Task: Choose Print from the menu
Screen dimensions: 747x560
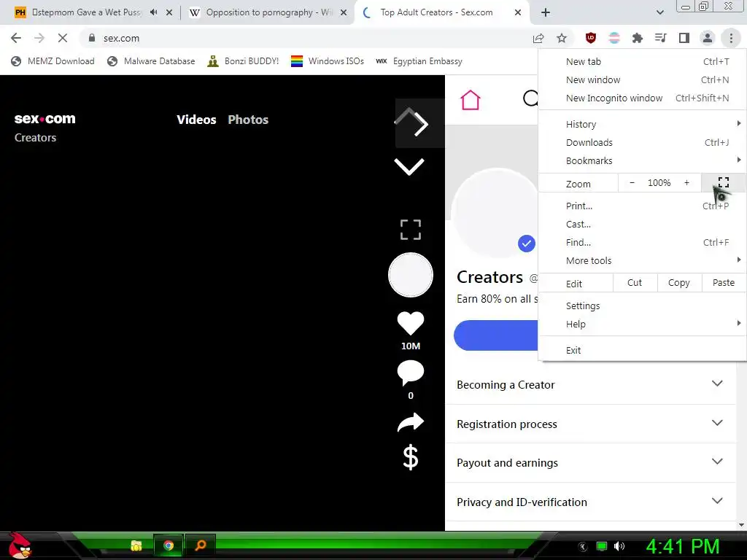Action: point(642,206)
